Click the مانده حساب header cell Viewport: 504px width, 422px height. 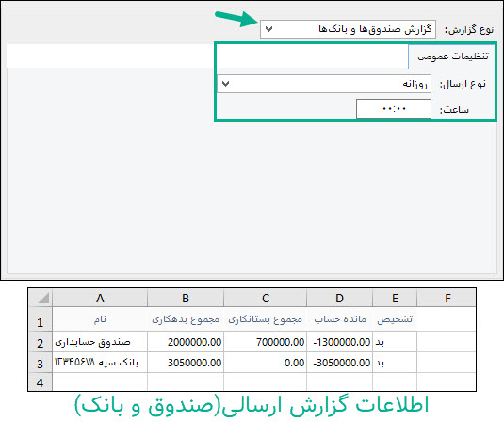click(x=340, y=319)
